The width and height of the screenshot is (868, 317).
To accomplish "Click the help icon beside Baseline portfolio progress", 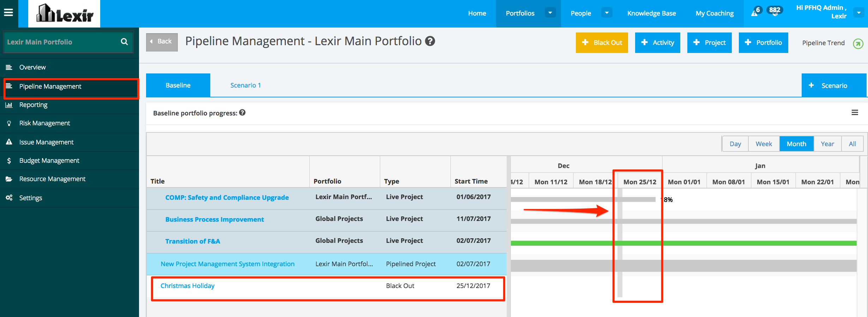I will click(242, 113).
